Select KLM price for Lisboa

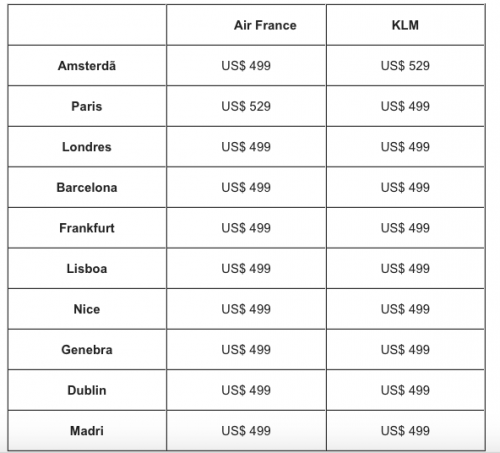click(x=405, y=269)
